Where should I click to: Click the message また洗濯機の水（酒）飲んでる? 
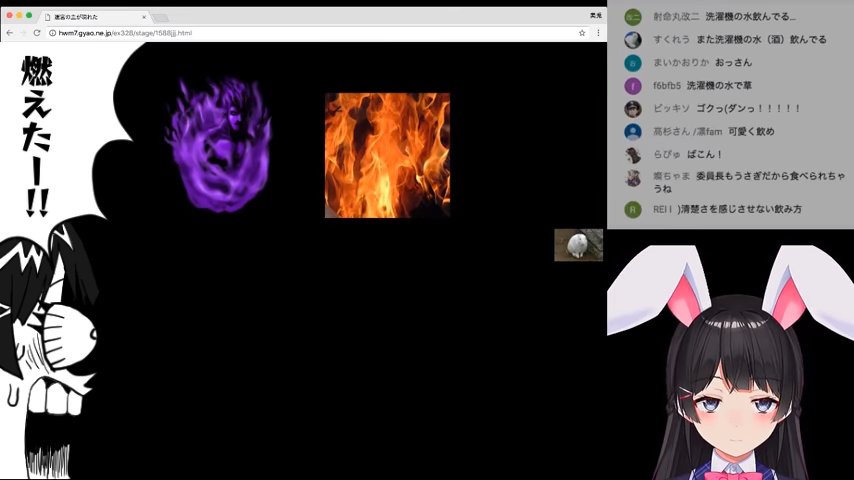(x=761, y=40)
